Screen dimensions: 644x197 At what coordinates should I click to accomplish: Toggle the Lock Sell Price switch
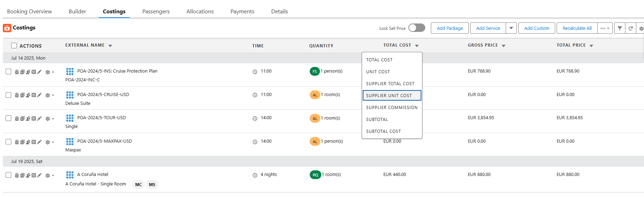click(417, 28)
